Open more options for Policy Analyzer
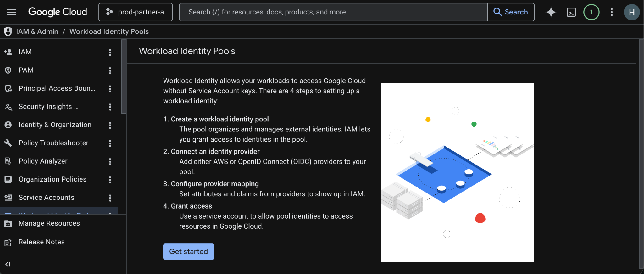This screenshot has width=644, height=274. click(x=110, y=161)
